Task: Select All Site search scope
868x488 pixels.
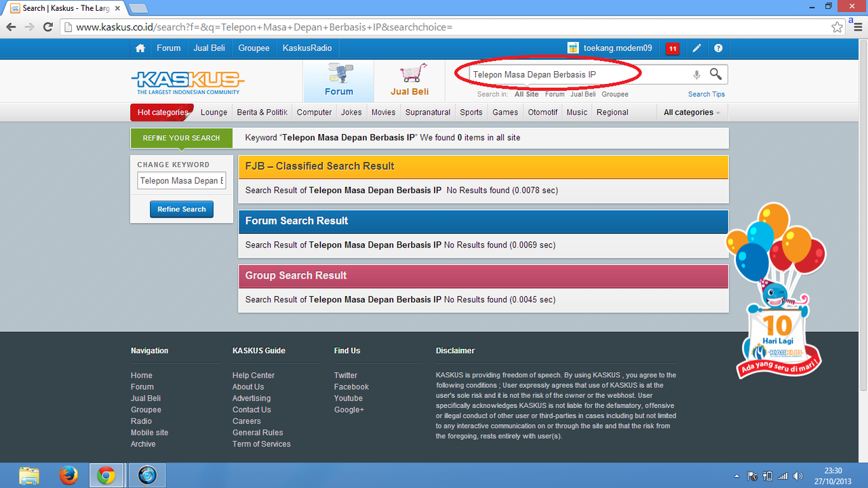Action: tap(526, 94)
